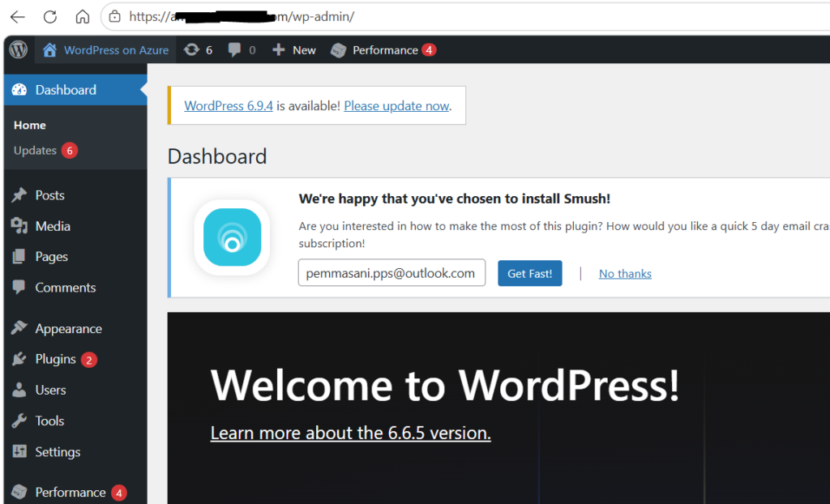Click the red 6 badge beside Updates
Viewport: 830px width, 504px height.
(x=70, y=151)
